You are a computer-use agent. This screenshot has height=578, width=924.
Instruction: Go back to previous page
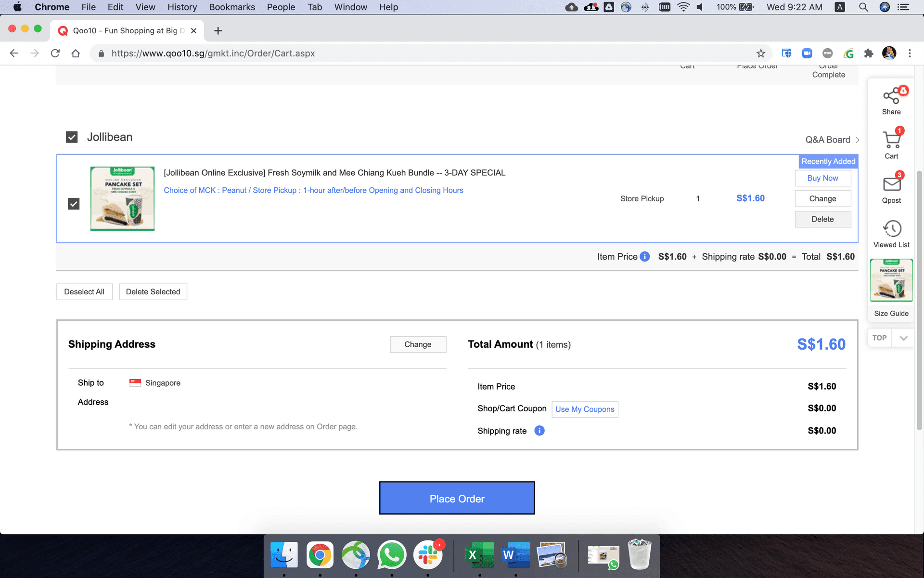pyautogui.click(x=14, y=53)
